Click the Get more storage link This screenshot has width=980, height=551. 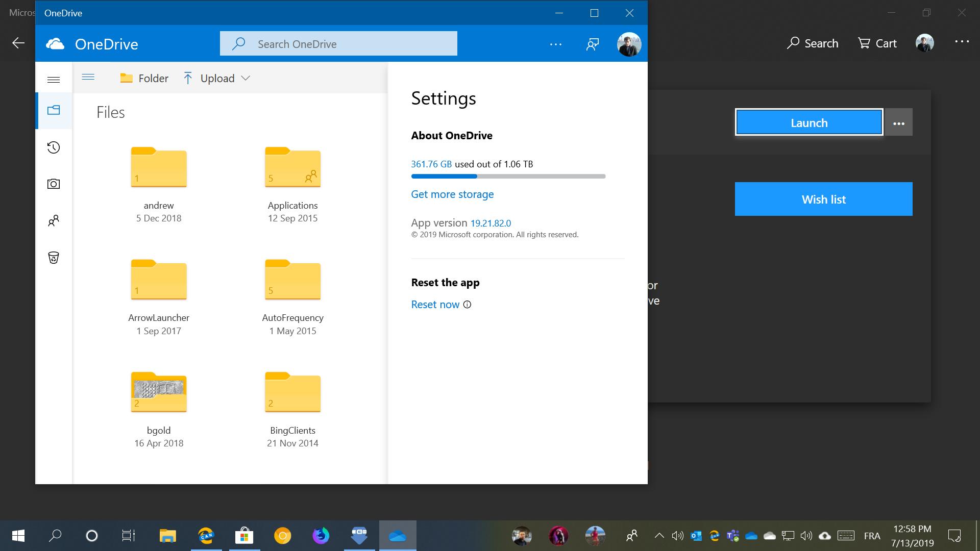(x=452, y=194)
